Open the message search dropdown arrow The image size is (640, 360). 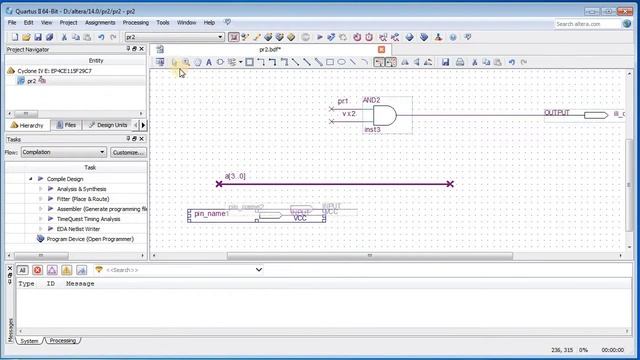(x=258, y=270)
